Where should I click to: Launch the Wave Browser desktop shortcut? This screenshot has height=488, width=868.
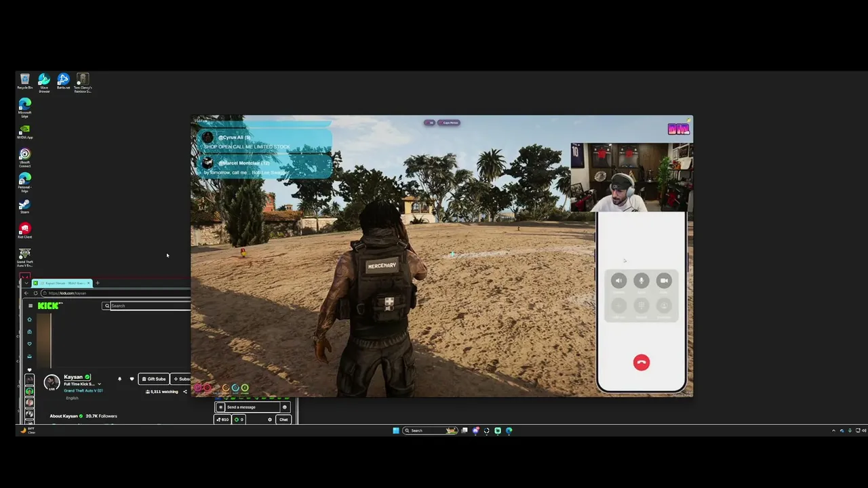[x=44, y=82]
